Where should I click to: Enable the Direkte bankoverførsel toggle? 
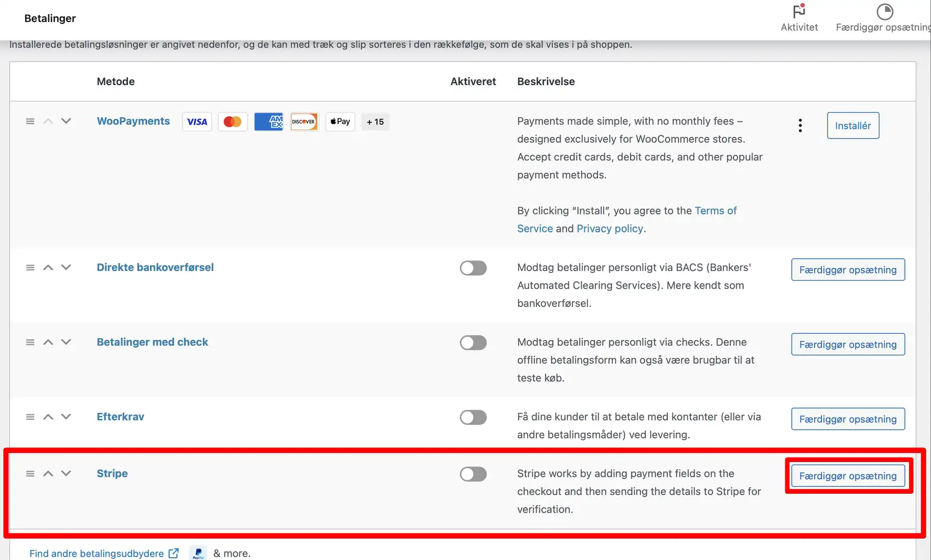473,268
